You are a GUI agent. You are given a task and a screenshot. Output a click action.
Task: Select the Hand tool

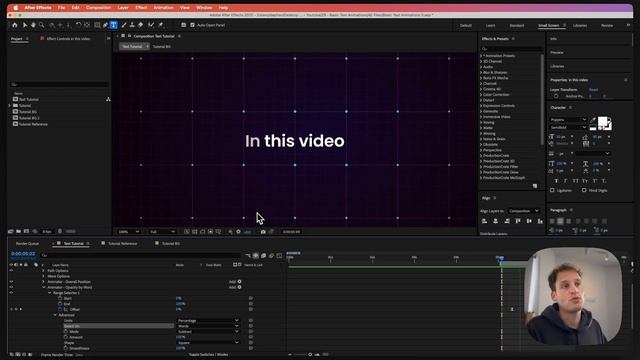click(33, 25)
